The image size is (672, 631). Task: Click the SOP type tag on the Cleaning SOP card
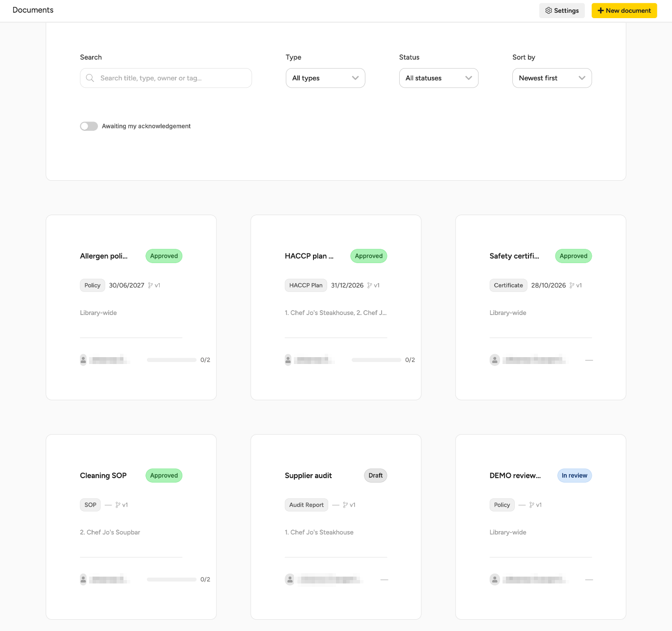[x=90, y=505]
